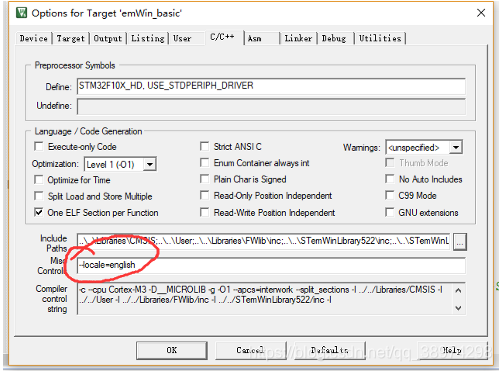Viewport: 502px width, 371px height.
Task: Enable Split Load and Store Multiple
Action: [x=39, y=196]
